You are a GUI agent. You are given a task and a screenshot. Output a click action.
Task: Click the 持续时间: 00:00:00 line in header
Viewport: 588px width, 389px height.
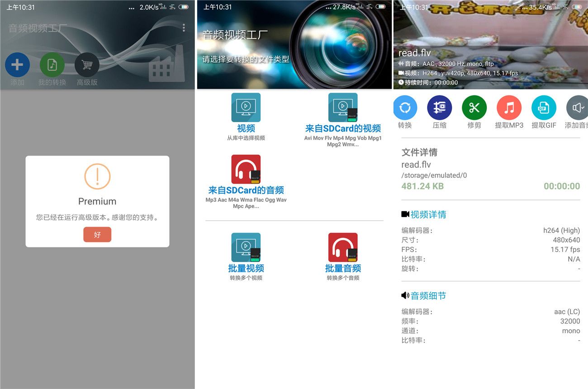click(x=428, y=83)
